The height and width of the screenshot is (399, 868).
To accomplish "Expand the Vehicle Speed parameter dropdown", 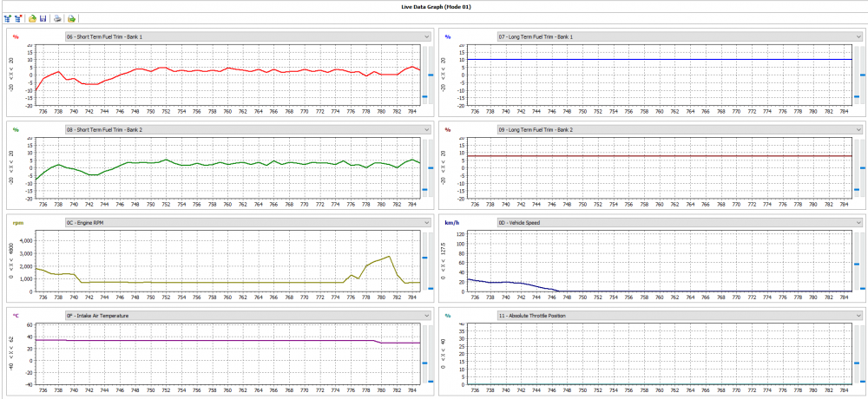I will 679,222.
